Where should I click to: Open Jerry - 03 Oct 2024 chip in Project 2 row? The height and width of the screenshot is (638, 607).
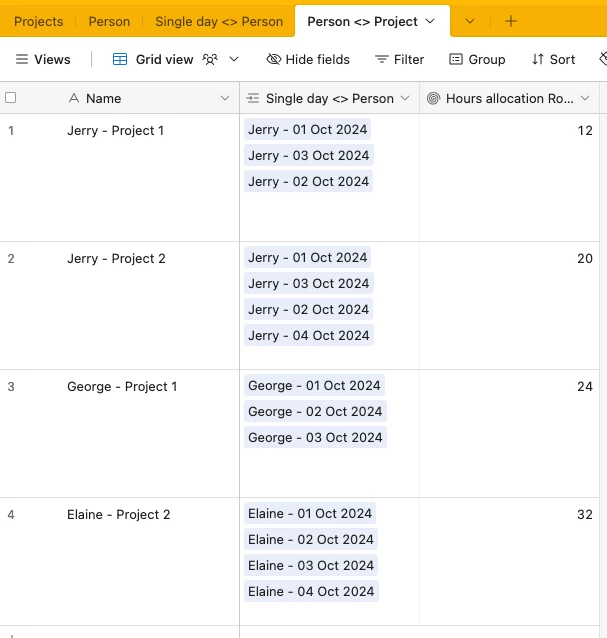[309, 284]
